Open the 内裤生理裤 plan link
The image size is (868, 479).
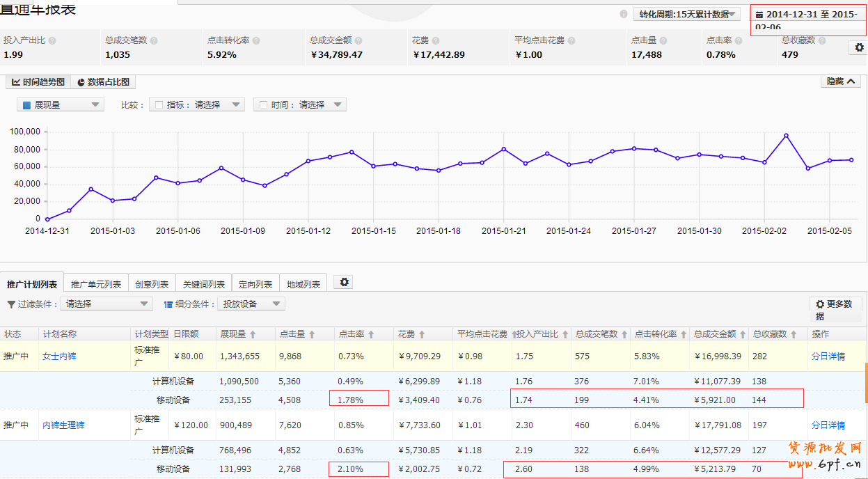click(63, 425)
